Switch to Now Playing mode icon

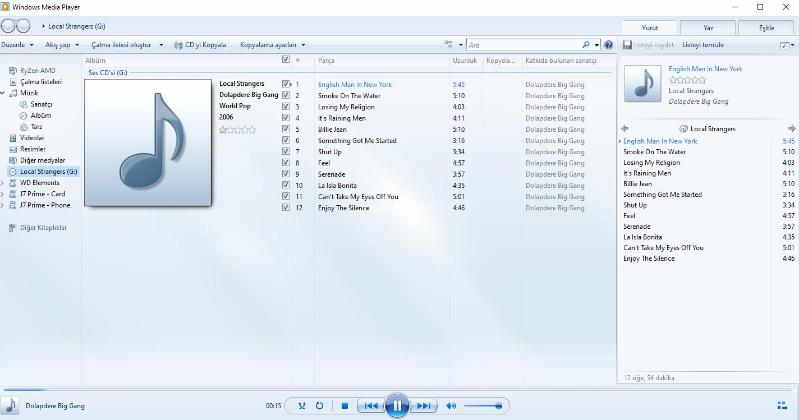coord(782,406)
